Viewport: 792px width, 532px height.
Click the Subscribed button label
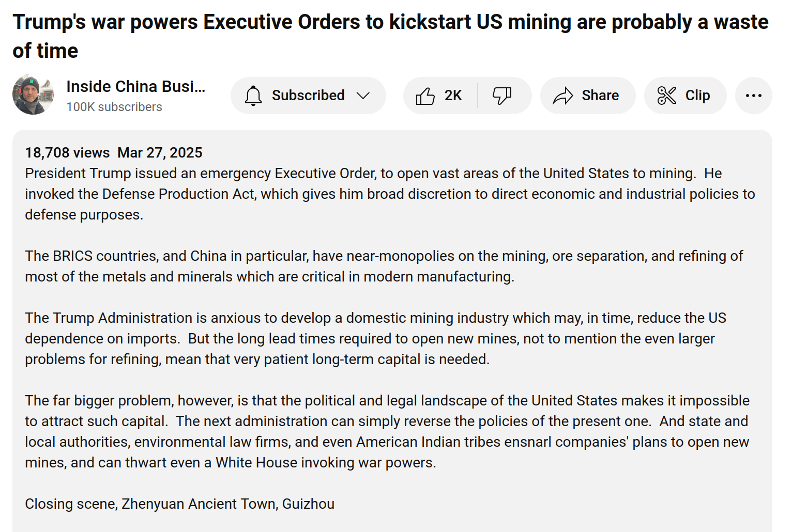click(x=308, y=96)
